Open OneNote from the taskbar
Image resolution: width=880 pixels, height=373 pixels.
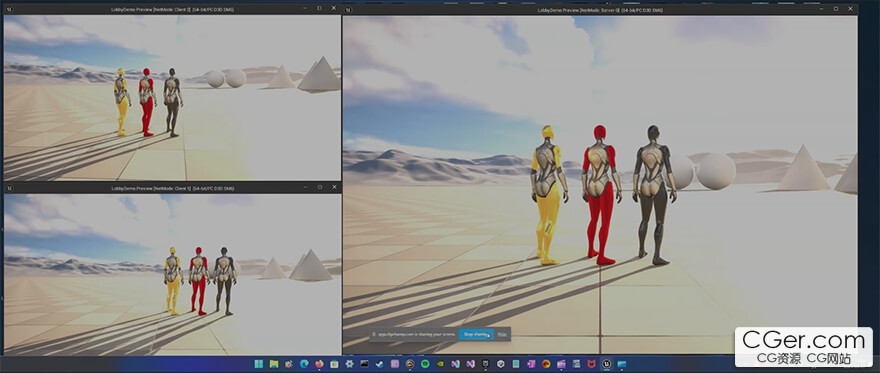531,363
